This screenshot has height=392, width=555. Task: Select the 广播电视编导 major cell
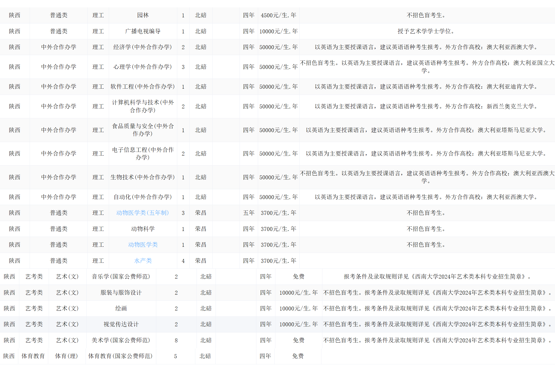[143, 31]
